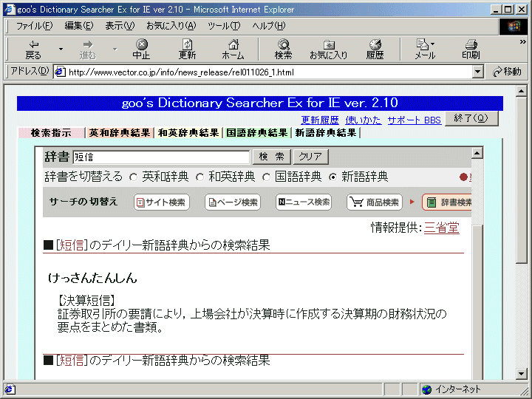532x399 pixels.
Task: Click the IE icon in title bar
Action: point(10,9)
